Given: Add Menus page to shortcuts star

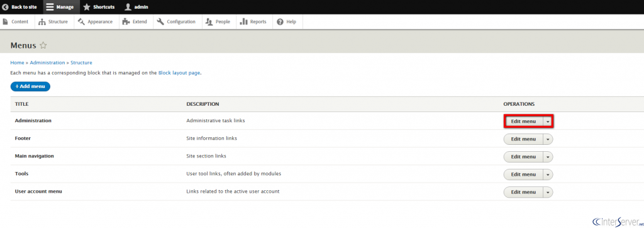Looking at the screenshot, I should coord(43,45).
